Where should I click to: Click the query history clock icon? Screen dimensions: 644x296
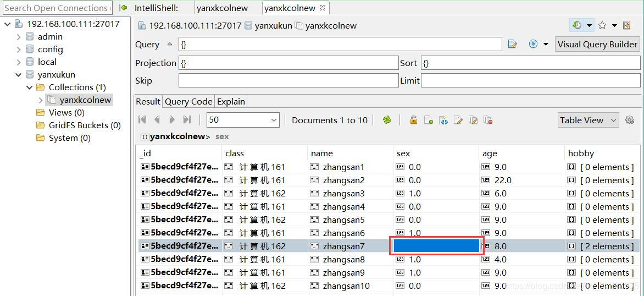click(x=577, y=25)
